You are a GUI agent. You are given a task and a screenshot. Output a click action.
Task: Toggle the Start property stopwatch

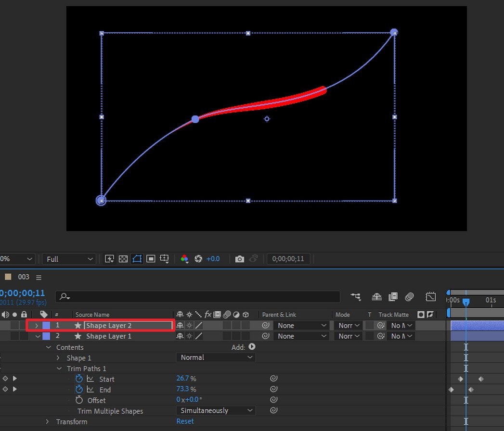[79, 379]
